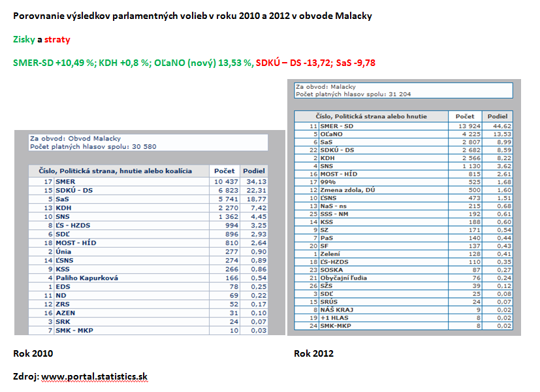Screen dimensions: 540x392
Task: Click the green 'Zisky' heading word
Action: click(x=24, y=39)
